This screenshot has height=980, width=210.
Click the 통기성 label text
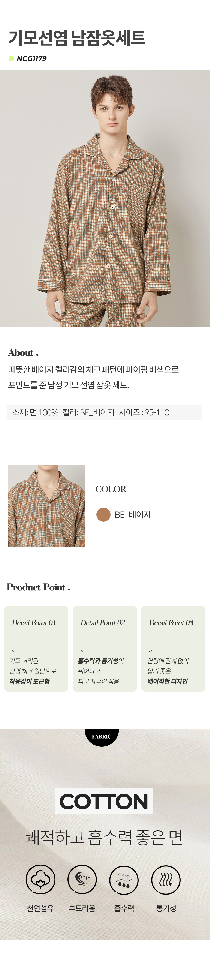tap(166, 908)
